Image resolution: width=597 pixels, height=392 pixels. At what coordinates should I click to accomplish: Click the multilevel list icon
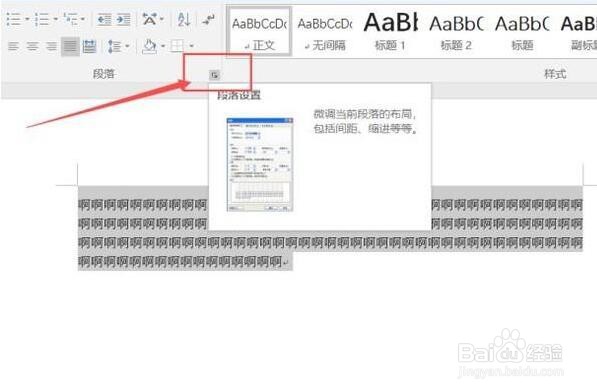[71, 19]
